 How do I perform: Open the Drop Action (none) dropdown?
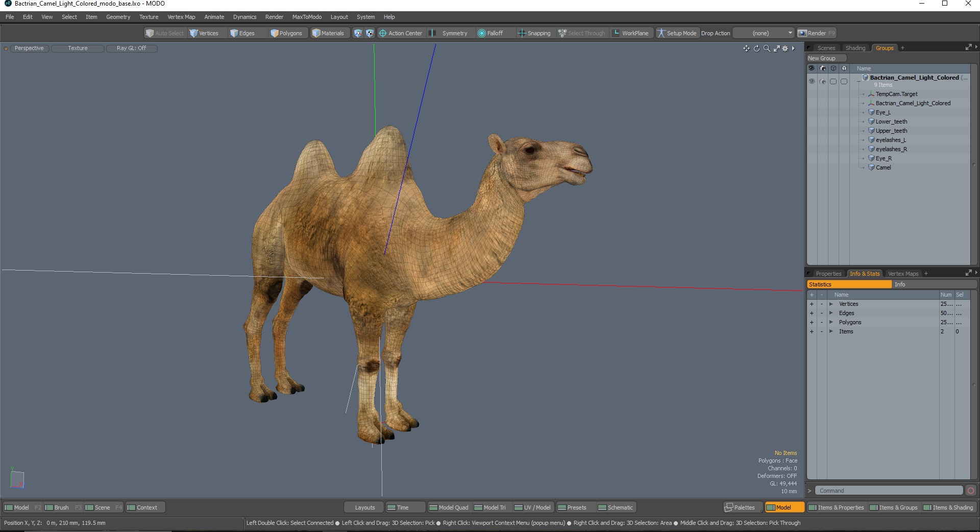[764, 33]
